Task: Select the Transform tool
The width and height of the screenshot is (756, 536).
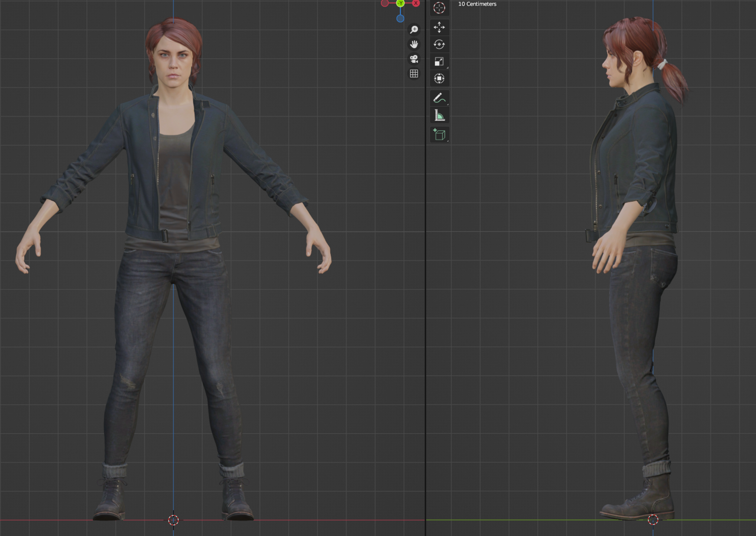Action: 439,78
